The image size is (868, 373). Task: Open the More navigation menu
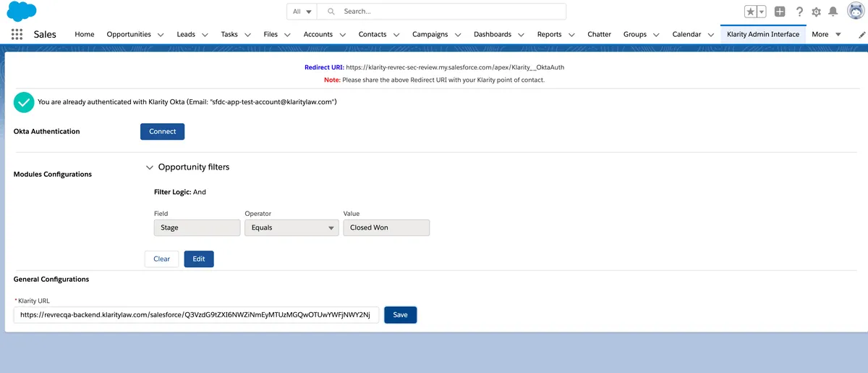(826, 34)
